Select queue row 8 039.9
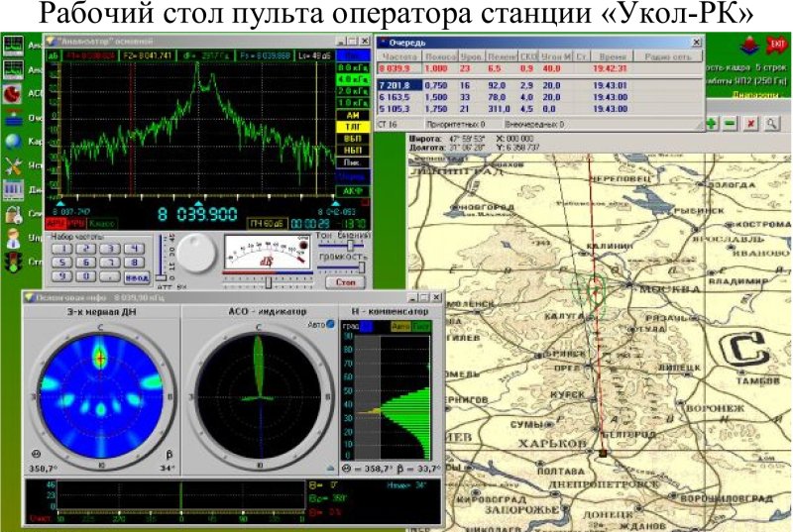This screenshot has width=793, height=532. (539, 68)
